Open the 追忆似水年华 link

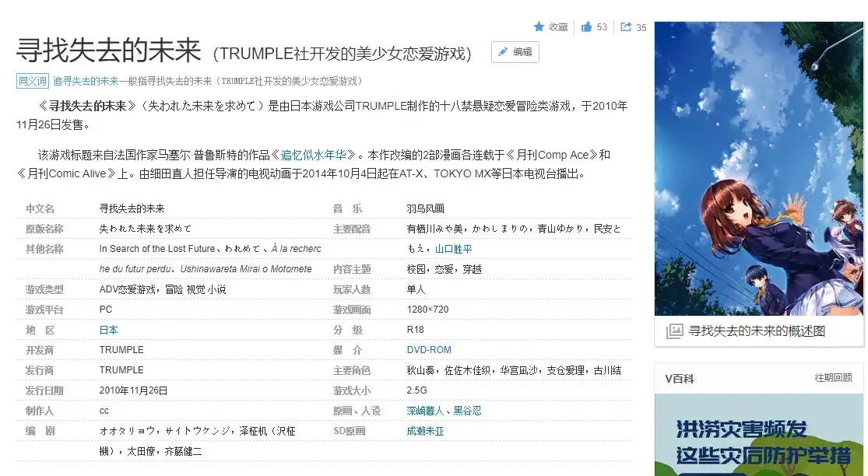313,155
